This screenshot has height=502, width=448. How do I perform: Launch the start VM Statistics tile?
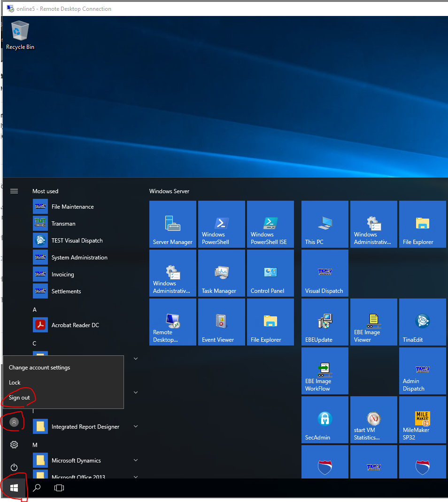click(374, 420)
